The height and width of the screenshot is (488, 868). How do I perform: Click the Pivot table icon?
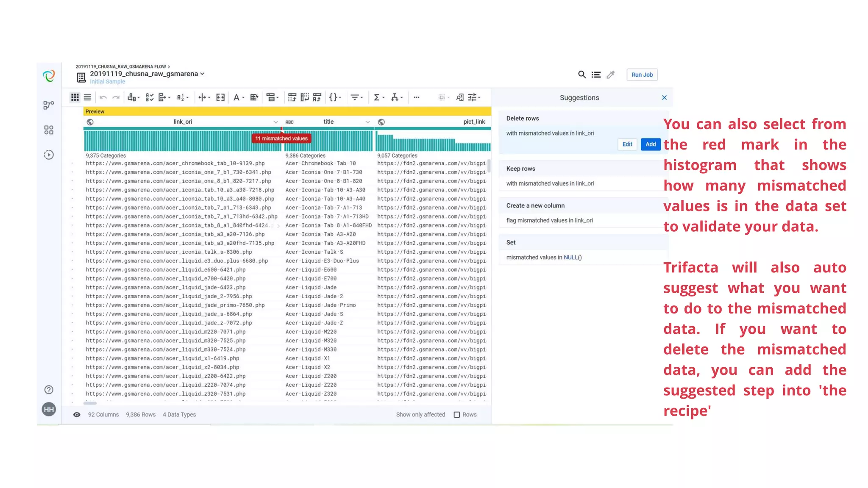coord(292,97)
